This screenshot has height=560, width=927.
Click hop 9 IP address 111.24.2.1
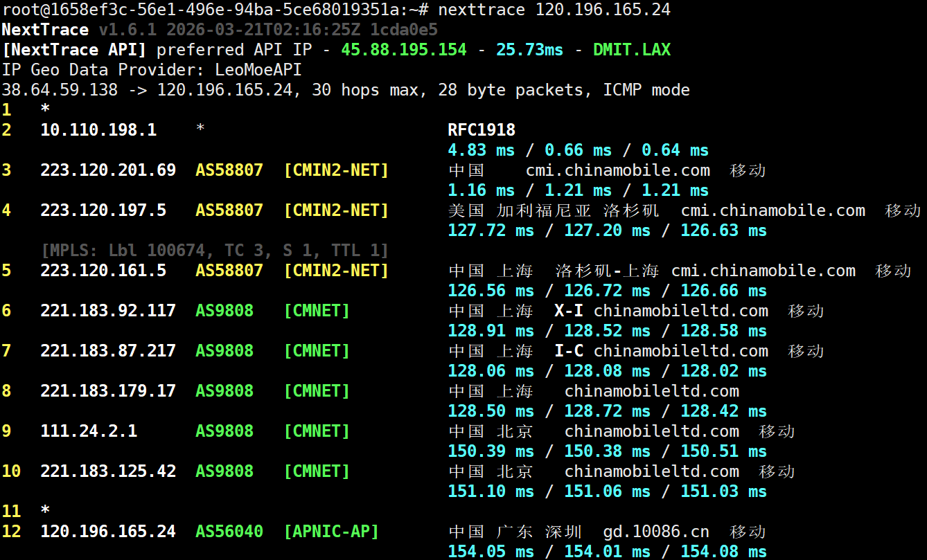(89, 431)
